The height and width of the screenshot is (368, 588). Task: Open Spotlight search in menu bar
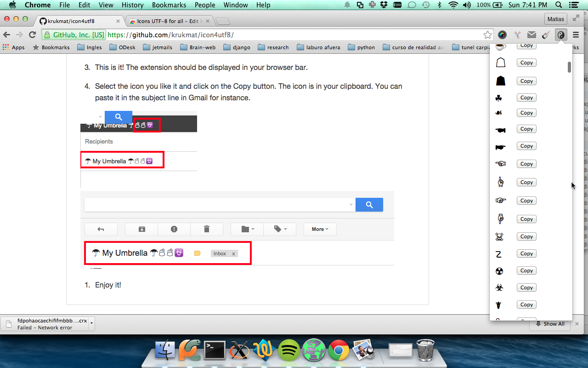click(559, 5)
